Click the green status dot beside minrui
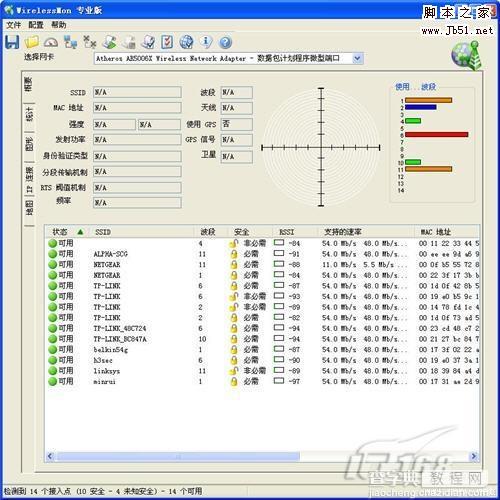The width and height of the screenshot is (500, 500). 52,382
